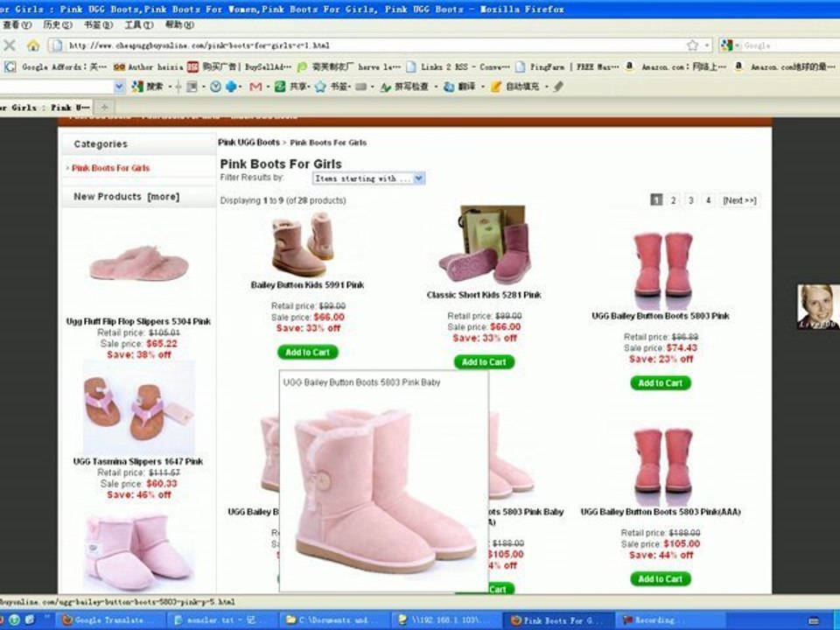Click Pink UGG Boots breadcrumb link
840x630 pixels.
coord(248,143)
